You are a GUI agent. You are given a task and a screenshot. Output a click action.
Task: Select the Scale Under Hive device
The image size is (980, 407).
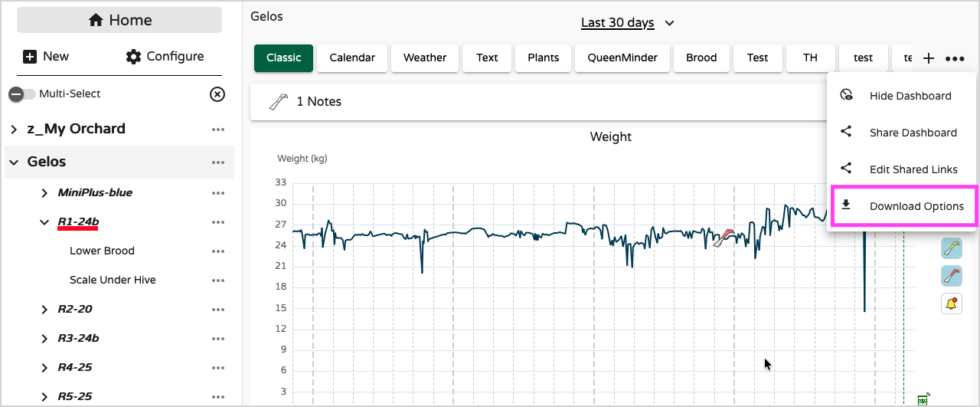(x=113, y=280)
